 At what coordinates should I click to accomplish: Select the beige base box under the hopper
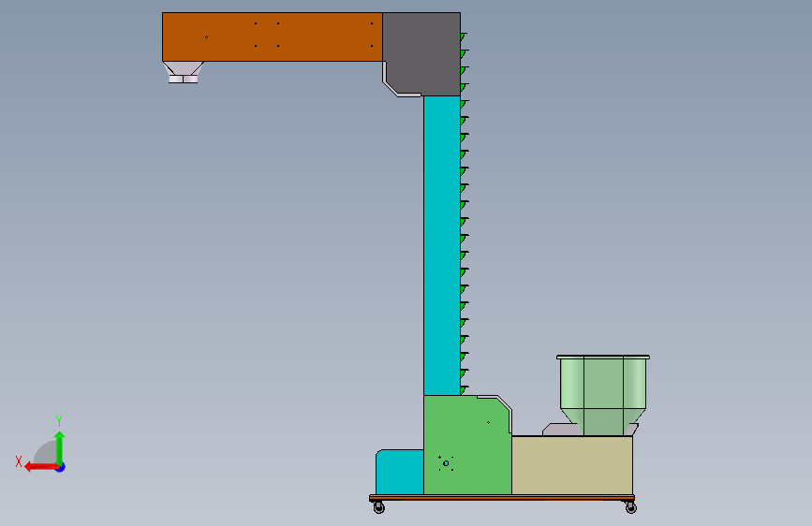coord(571,465)
